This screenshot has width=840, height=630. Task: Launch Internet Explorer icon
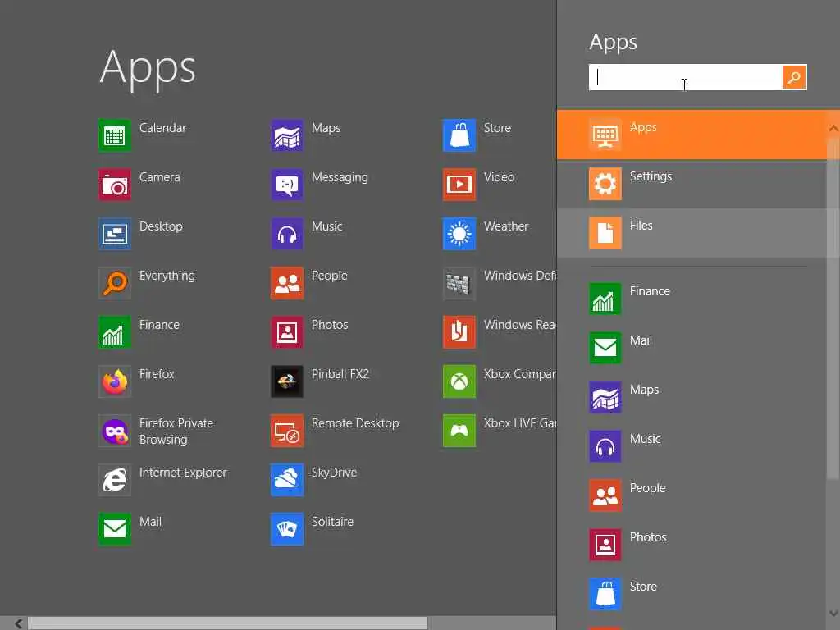click(x=115, y=480)
